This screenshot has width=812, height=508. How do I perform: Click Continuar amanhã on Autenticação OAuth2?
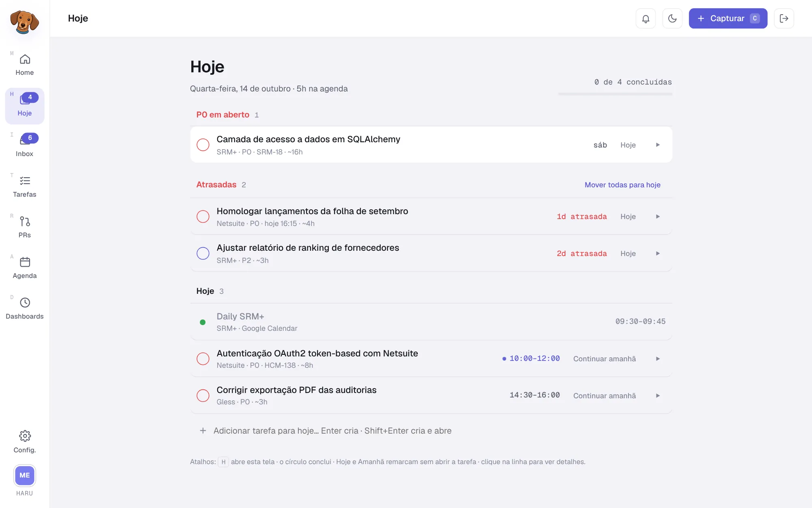point(605,359)
